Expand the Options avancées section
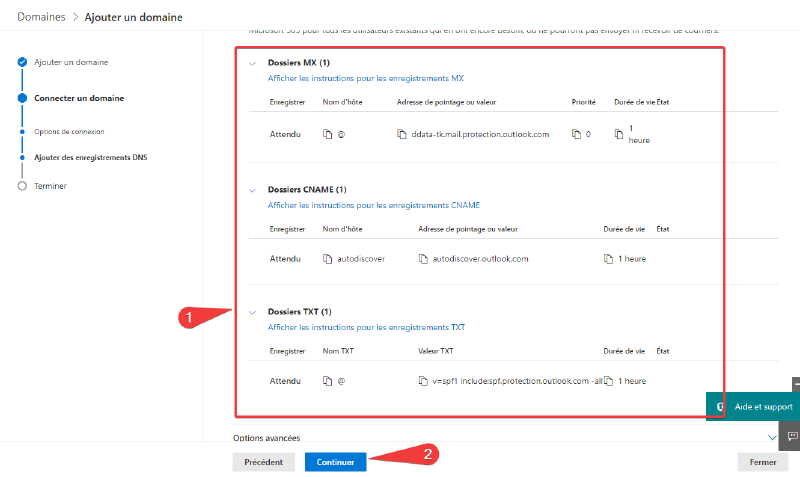The width and height of the screenshot is (800, 477). tap(772, 437)
